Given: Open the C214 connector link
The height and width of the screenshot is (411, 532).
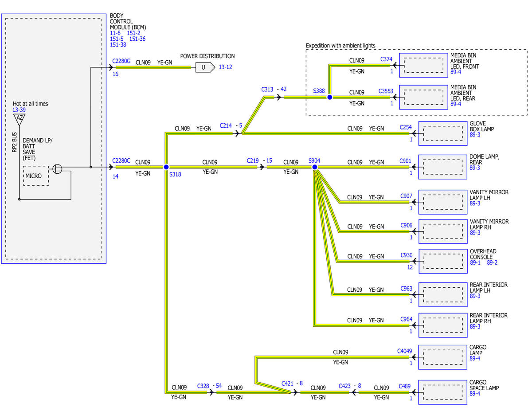Looking at the screenshot, I should pos(226,126).
